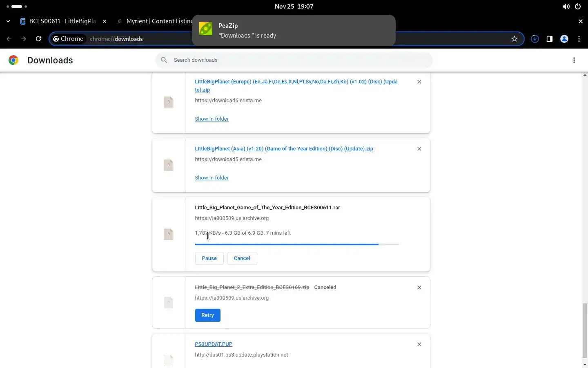Reload the downloads page

[38, 39]
